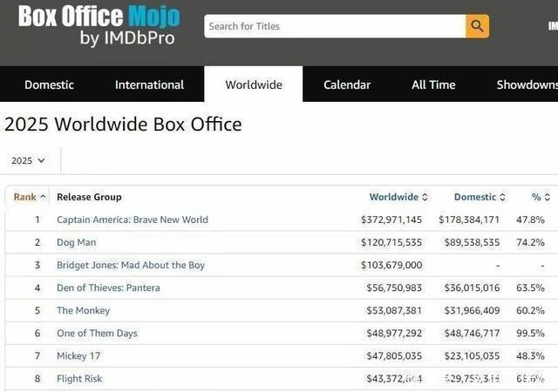Open Bridget Jones: Mad About the Boy
Image resolution: width=558 pixels, height=392 pixels.
click(131, 265)
